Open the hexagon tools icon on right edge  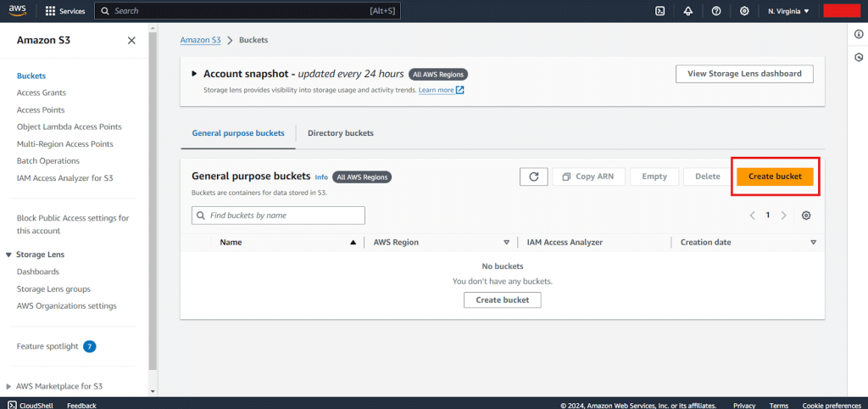coord(859,57)
